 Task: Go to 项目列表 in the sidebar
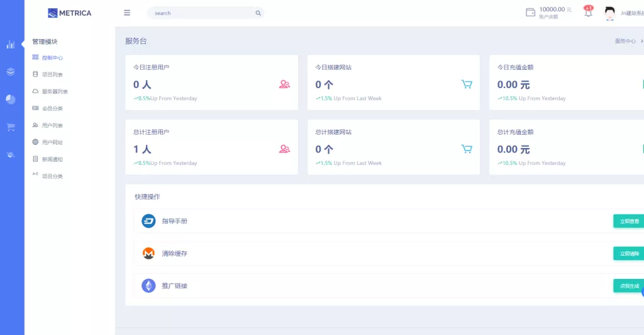[x=52, y=75]
